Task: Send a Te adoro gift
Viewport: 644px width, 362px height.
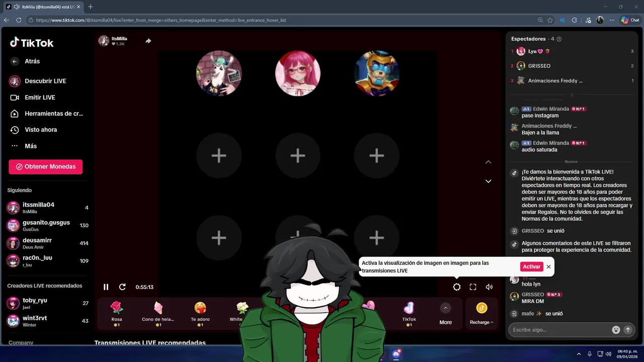Action: coord(200,314)
